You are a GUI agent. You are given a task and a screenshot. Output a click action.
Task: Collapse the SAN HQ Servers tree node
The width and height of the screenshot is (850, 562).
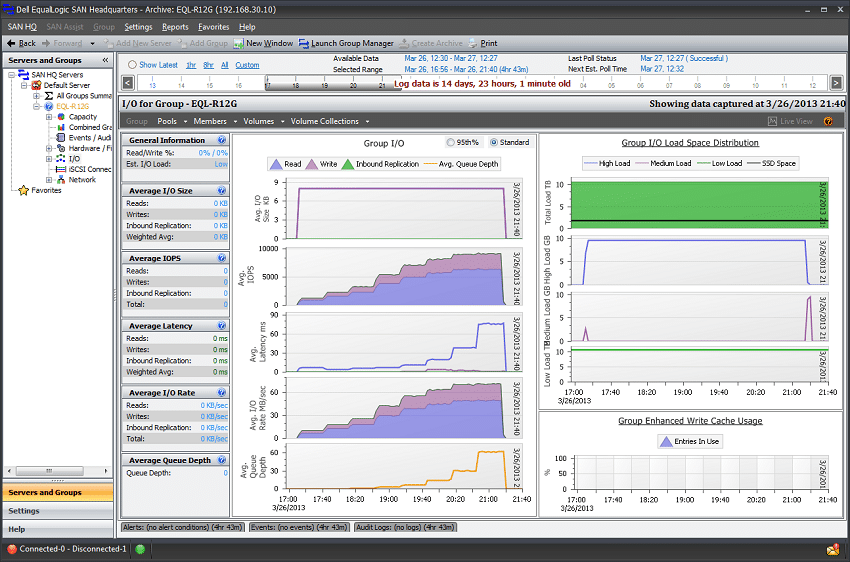coord(11,75)
